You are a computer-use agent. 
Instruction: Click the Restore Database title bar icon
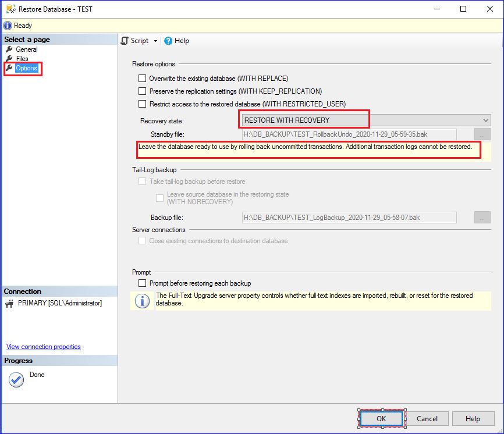tap(10, 9)
